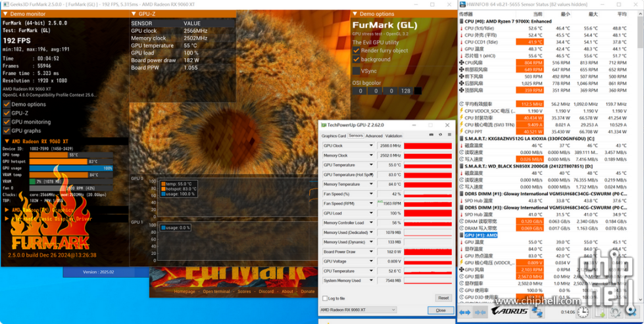Open HWiNFO network remote monitoring icon
Viewport: 644px width, 324px height.
[x=537, y=312]
